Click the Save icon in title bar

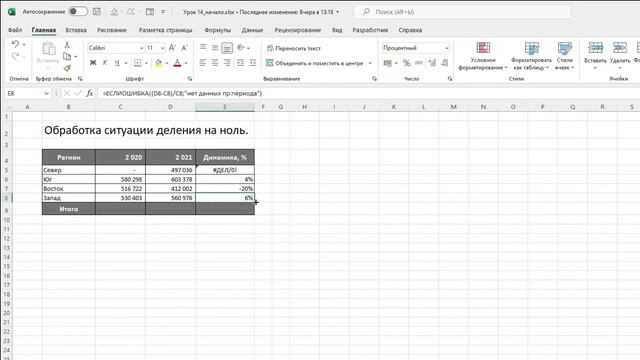[97, 12]
